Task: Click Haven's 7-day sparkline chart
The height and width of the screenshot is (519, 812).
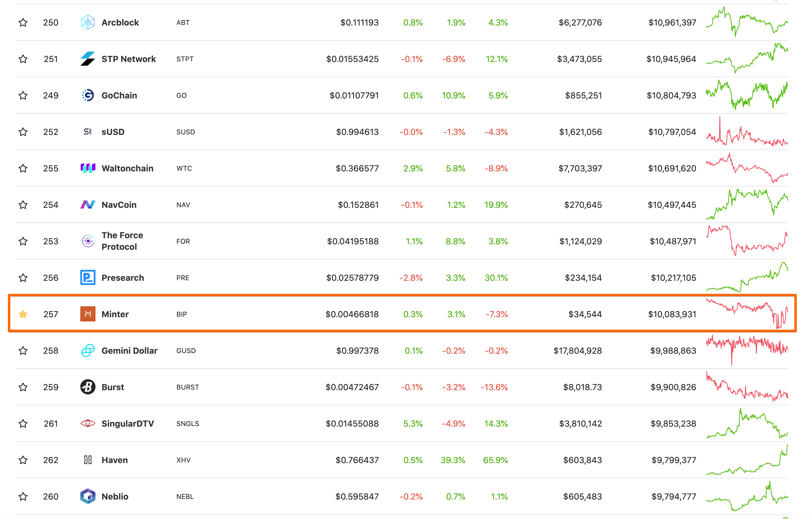Action: pos(747,460)
